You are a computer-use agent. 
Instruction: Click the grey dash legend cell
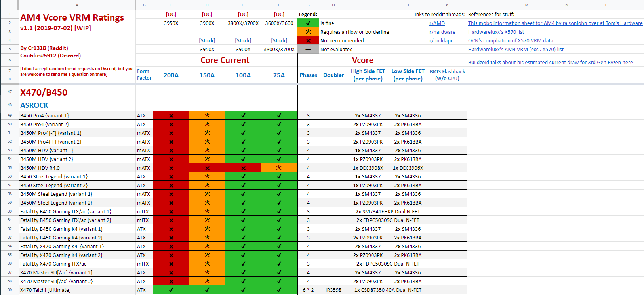(x=308, y=49)
